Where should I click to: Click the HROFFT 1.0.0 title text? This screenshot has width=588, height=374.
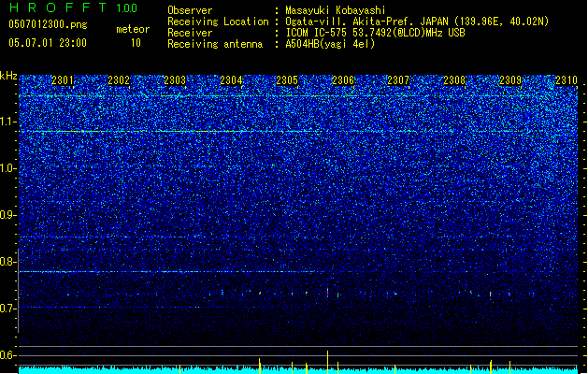pyautogui.click(x=74, y=7)
